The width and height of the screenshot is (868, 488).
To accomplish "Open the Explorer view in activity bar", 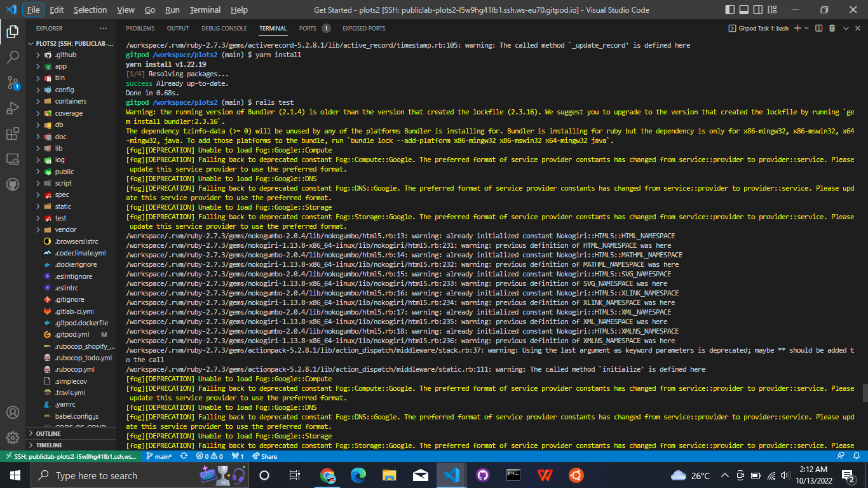I will click(x=13, y=32).
